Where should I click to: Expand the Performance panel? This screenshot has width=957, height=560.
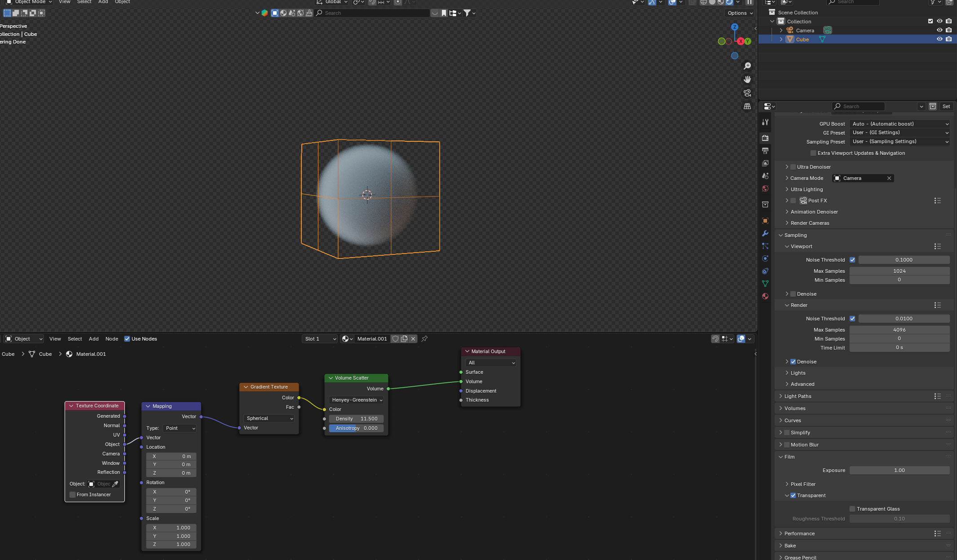tap(799, 534)
